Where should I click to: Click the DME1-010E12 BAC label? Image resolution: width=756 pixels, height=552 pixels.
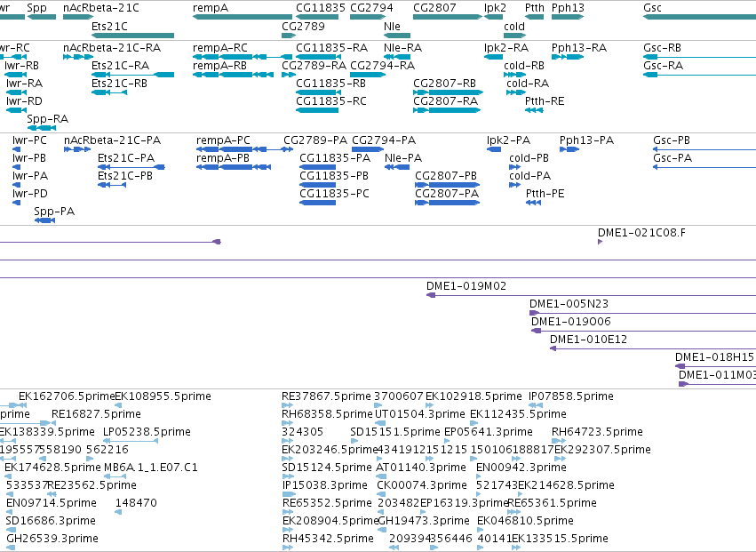coord(588,340)
